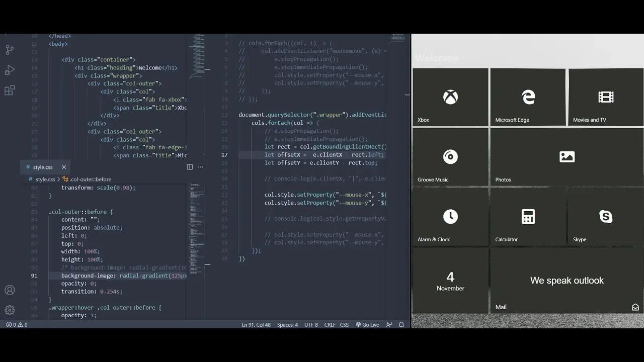
Task: Open the Groove Music tile
Action: tap(450, 157)
